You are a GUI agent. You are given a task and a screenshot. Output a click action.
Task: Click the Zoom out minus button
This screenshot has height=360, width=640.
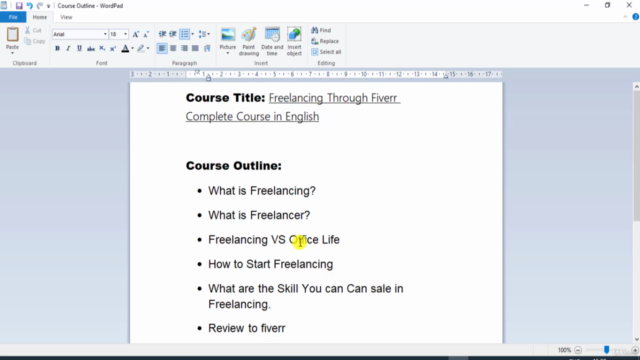[x=578, y=350]
